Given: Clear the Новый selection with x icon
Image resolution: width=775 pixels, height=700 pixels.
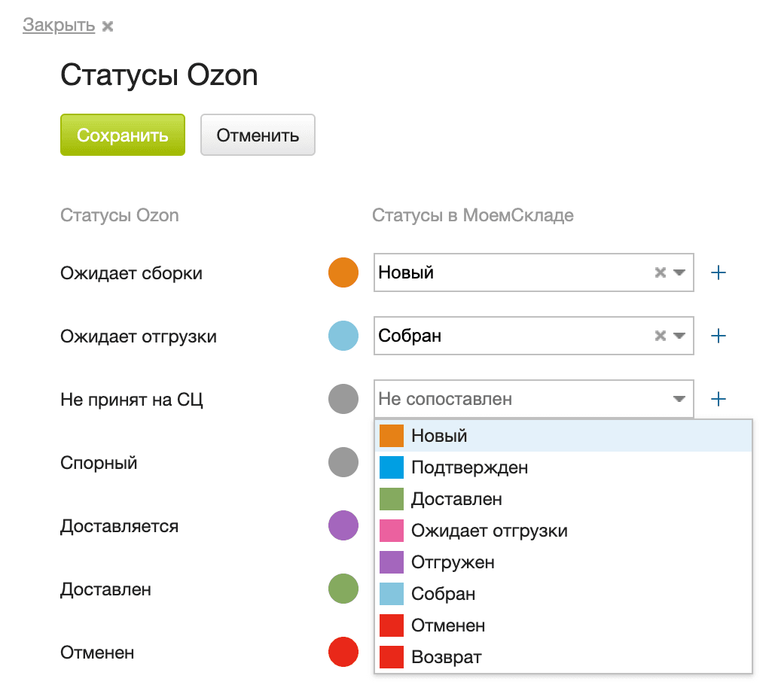Looking at the screenshot, I should pyautogui.click(x=661, y=272).
